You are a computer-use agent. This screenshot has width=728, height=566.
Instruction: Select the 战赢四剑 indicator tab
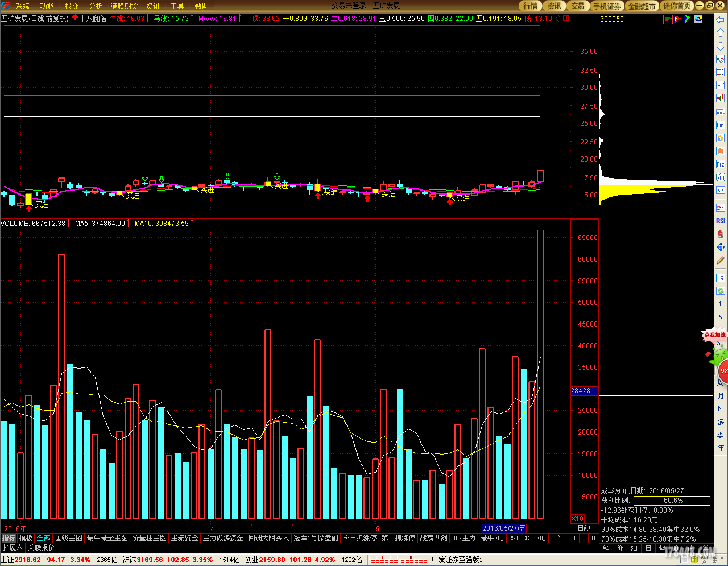[x=434, y=538]
